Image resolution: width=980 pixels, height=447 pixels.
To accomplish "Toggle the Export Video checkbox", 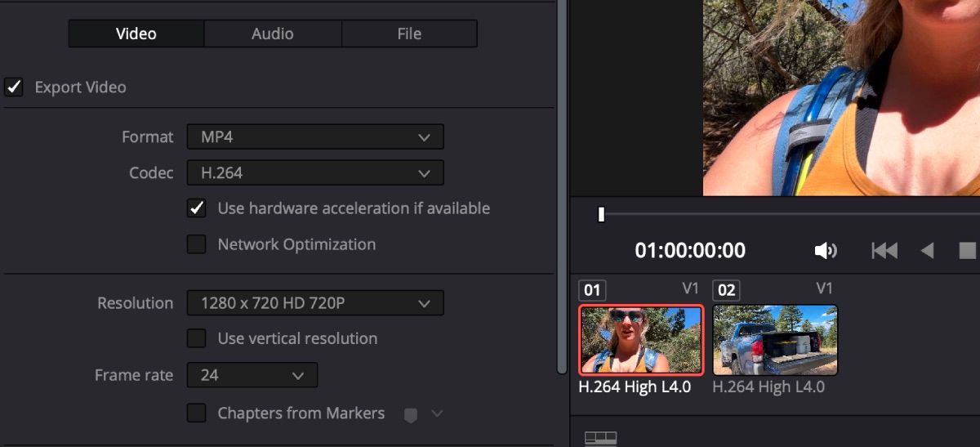I will click(x=13, y=87).
